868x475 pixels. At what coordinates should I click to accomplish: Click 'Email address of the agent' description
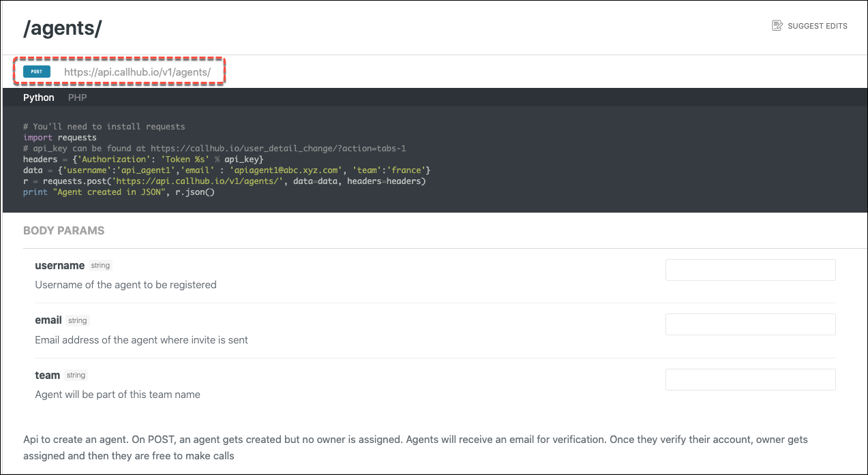click(142, 339)
